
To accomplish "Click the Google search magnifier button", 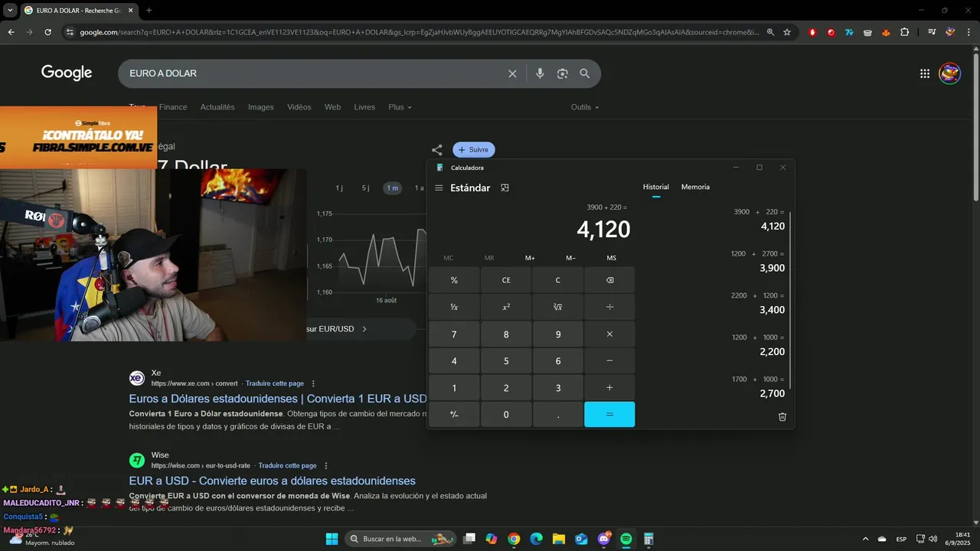I will (x=585, y=73).
